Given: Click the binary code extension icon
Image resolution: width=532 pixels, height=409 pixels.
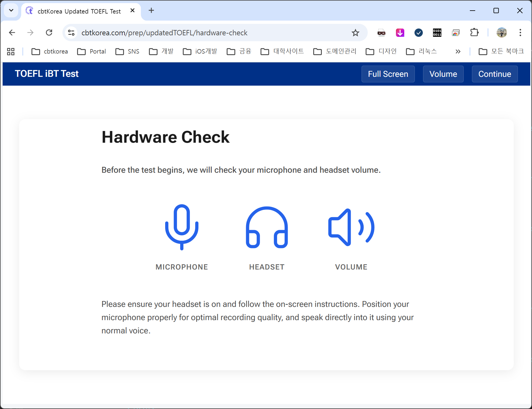Looking at the screenshot, I should coord(437,33).
